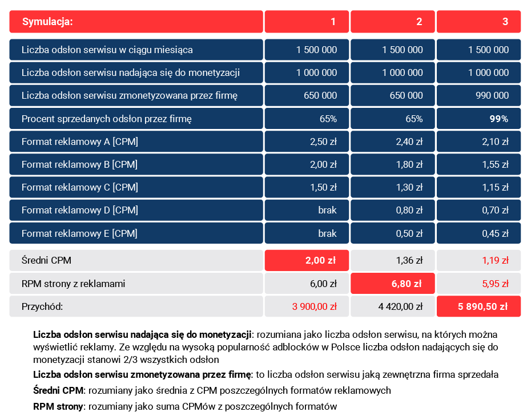Click the highlighted 6,80 zł RPM cell
531x420 pixels.
(392, 284)
